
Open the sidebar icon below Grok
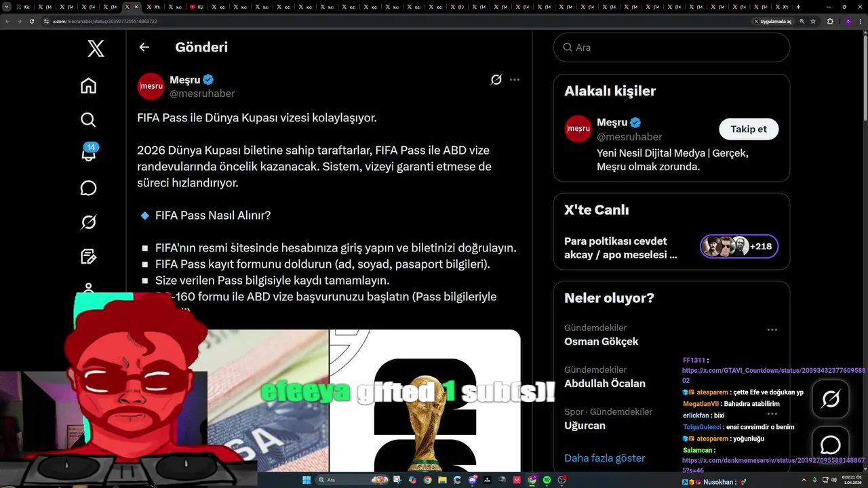tap(88, 256)
